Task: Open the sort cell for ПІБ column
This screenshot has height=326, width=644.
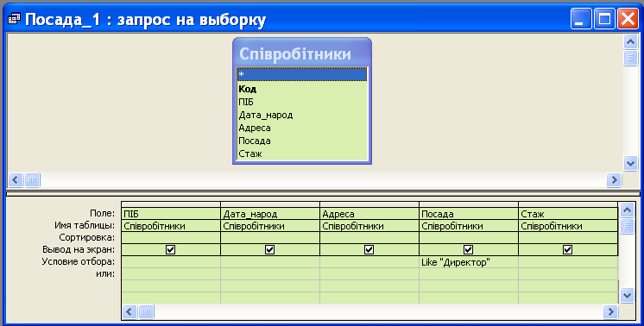Action: click(171, 238)
